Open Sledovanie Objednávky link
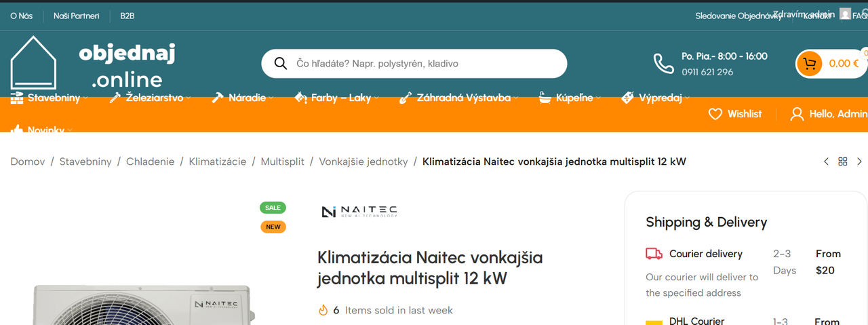 click(x=738, y=16)
